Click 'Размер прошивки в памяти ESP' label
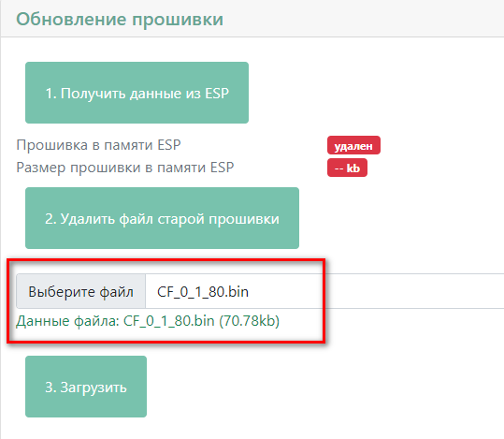Viewport: 504px width, 439px height. pyautogui.click(x=125, y=168)
